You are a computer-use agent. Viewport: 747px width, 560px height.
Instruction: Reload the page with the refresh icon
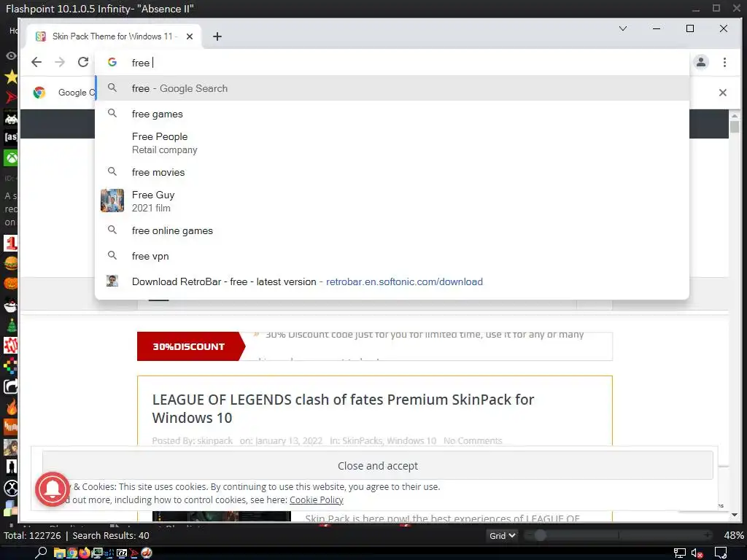click(83, 62)
